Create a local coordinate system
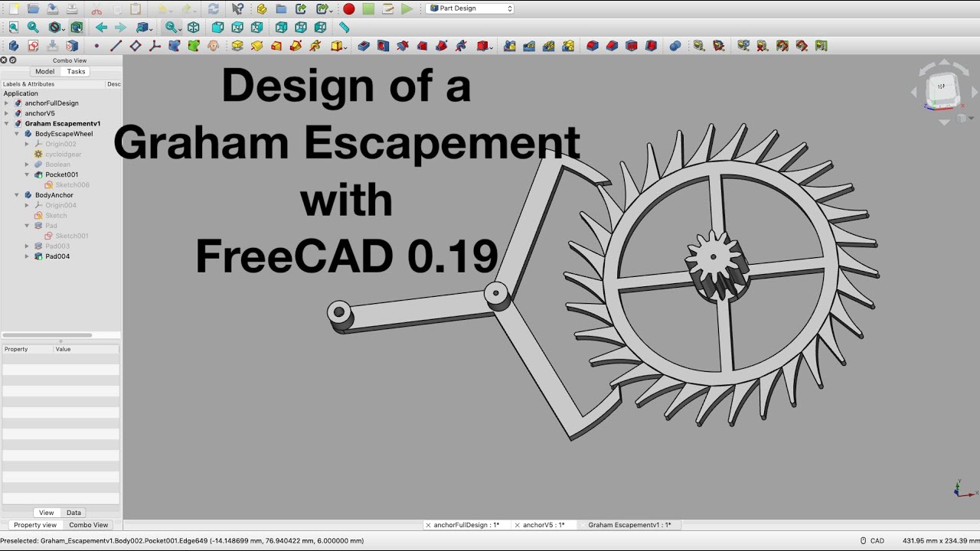 pyautogui.click(x=155, y=46)
